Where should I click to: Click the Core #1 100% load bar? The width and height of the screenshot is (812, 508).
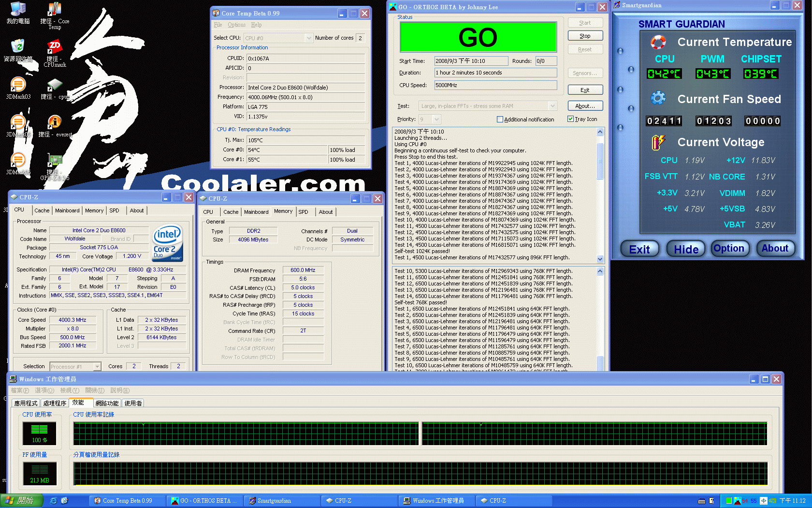tap(346, 160)
